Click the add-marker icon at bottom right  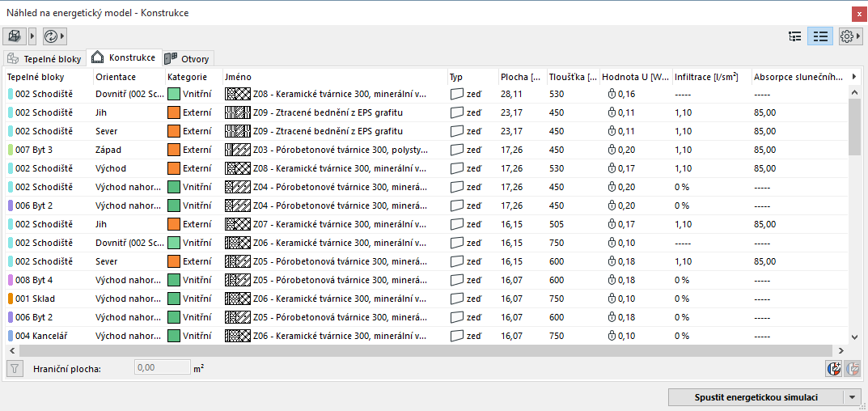coord(834,368)
